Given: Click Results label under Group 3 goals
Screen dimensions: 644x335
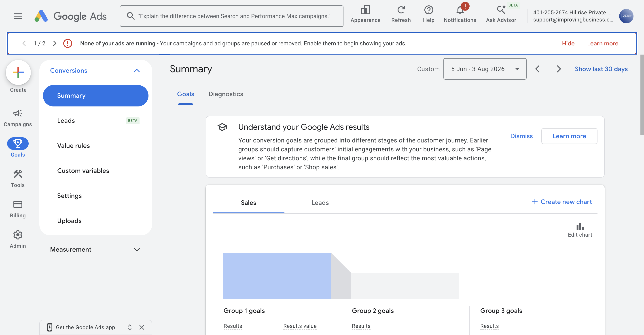Looking at the screenshot, I should [x=489, y=326].
